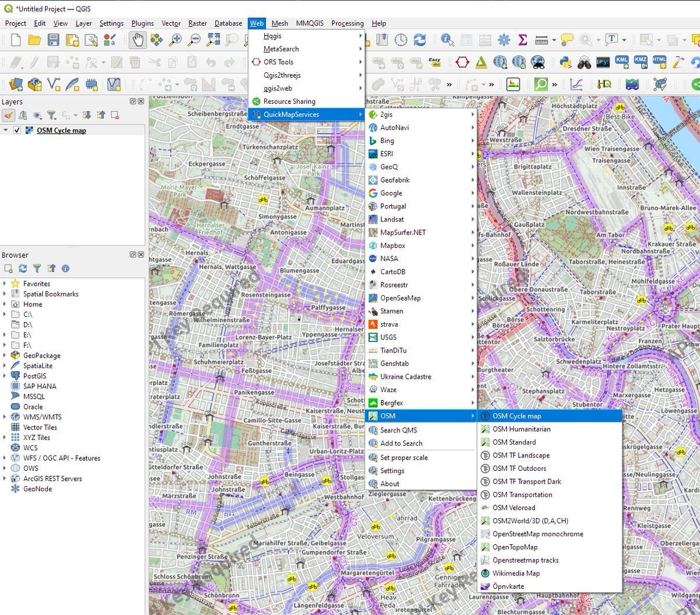Open the Data Source Manager icon

coord(16,84)
